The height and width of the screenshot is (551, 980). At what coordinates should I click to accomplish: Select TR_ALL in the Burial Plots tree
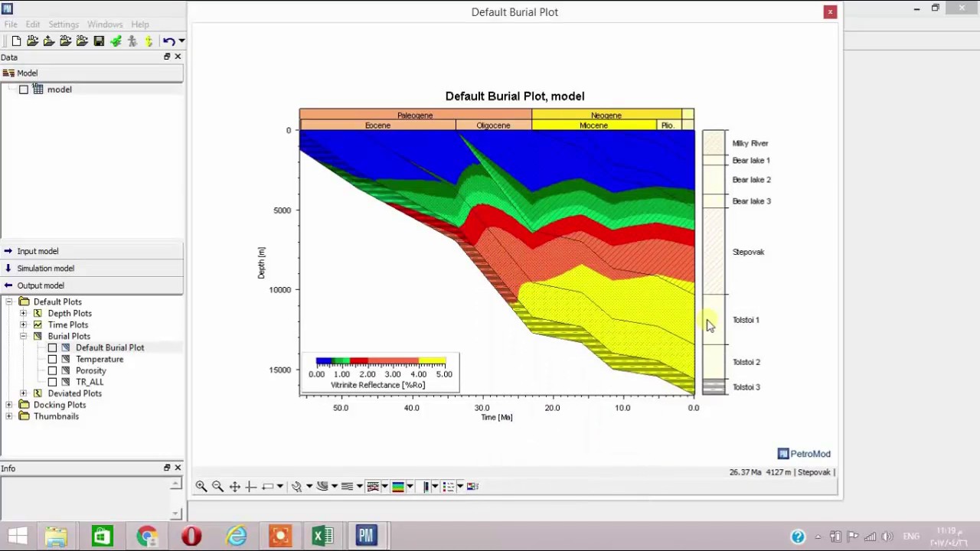90,382
